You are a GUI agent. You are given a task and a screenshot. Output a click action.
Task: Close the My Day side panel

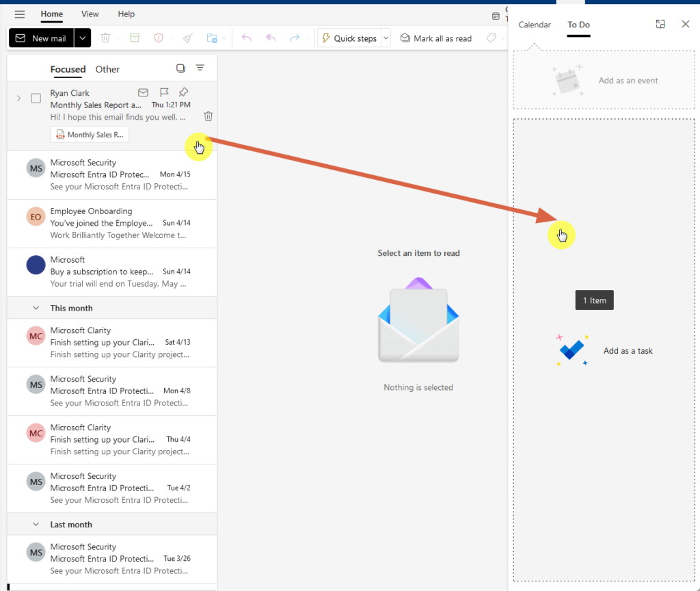(x=686, y=24)
